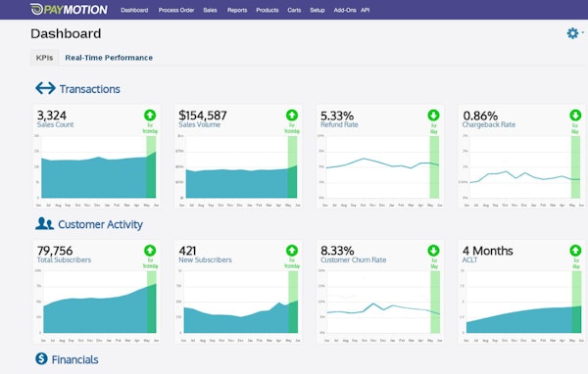Click the Sales Volume label
This screenshot has height=374, width=588.
(x=199, y=124)
